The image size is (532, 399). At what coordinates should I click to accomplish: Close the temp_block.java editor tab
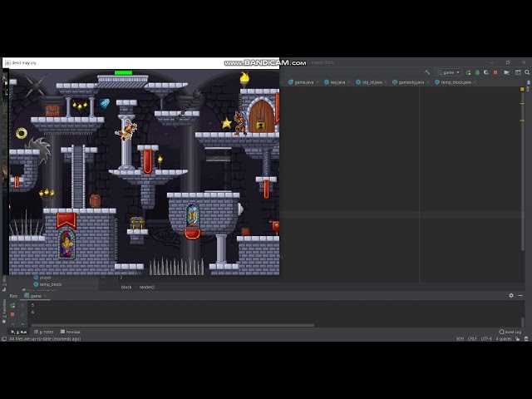(x=475, y=82)
